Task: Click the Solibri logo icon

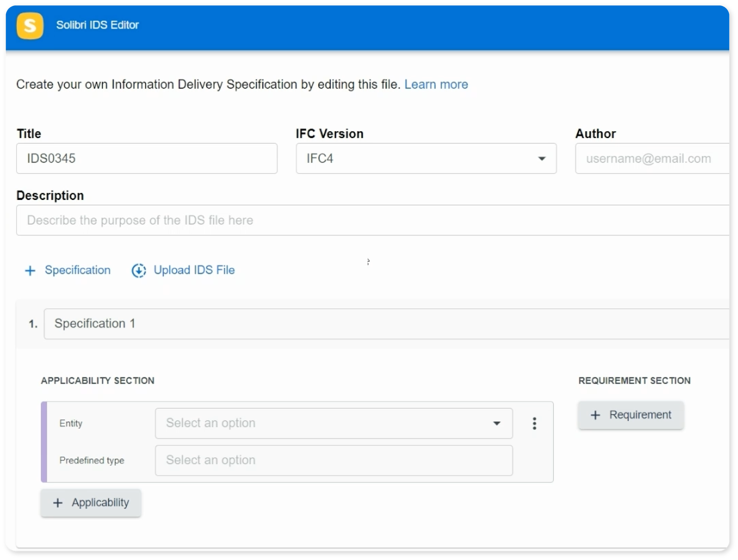Action: pos(30,26)
